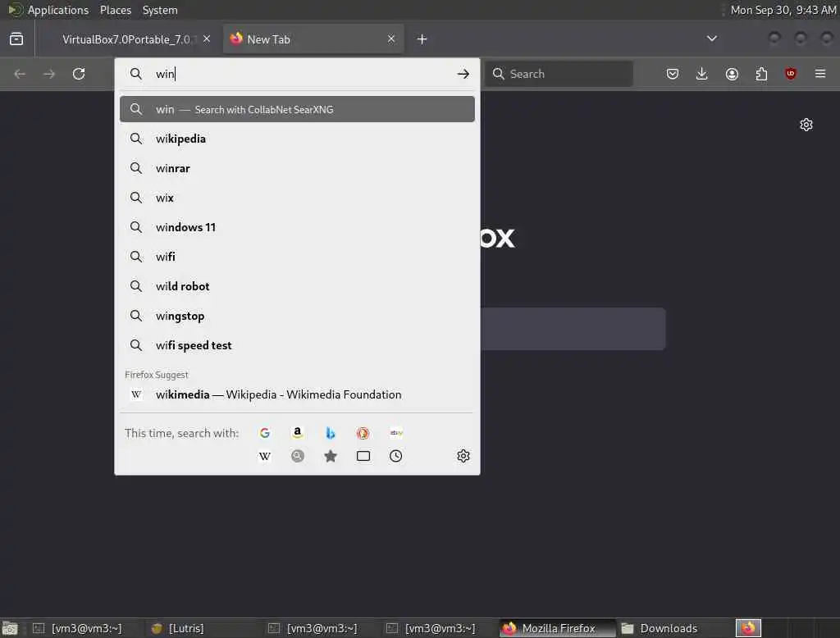The width and height of the screenshot is (840, 638).
Task: Close the New Tab tab
Action: [x=391, y=39]
